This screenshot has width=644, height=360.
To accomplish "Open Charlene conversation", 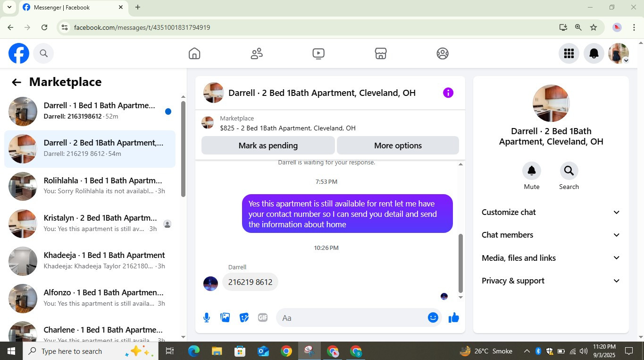I will point(90,332).
